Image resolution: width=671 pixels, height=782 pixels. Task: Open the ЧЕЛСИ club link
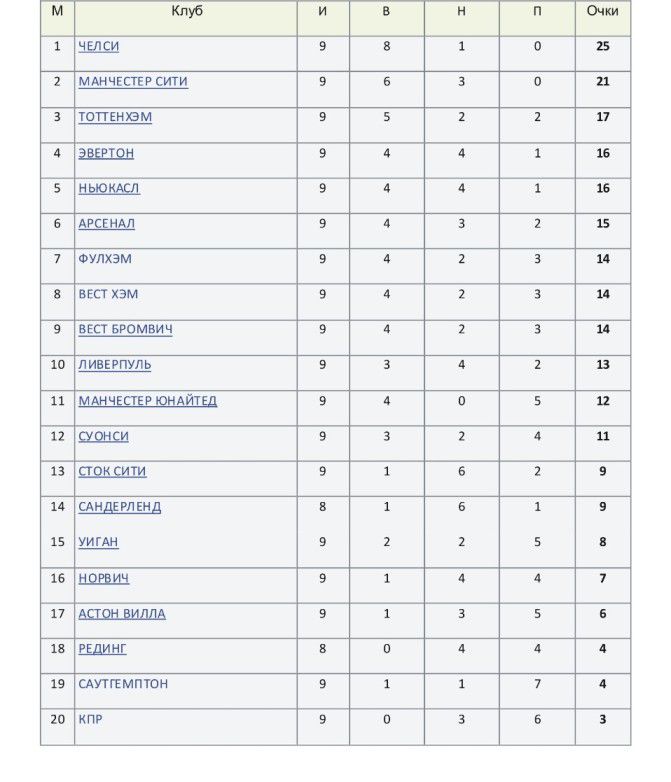99,46
